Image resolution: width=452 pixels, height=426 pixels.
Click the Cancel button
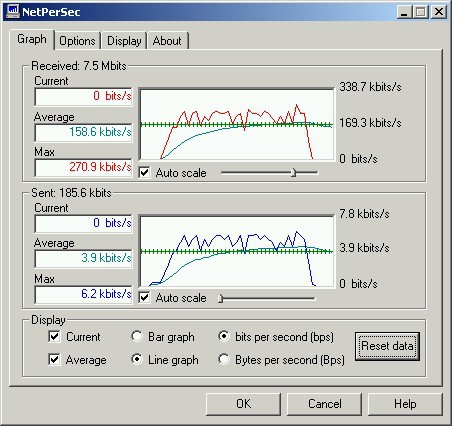(x=324, y=404)
